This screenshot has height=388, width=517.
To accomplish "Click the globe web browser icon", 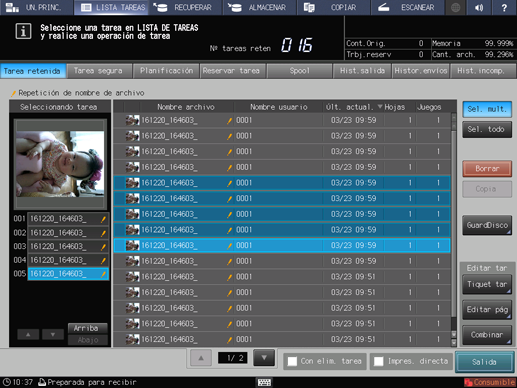I will tap(455, 7).
